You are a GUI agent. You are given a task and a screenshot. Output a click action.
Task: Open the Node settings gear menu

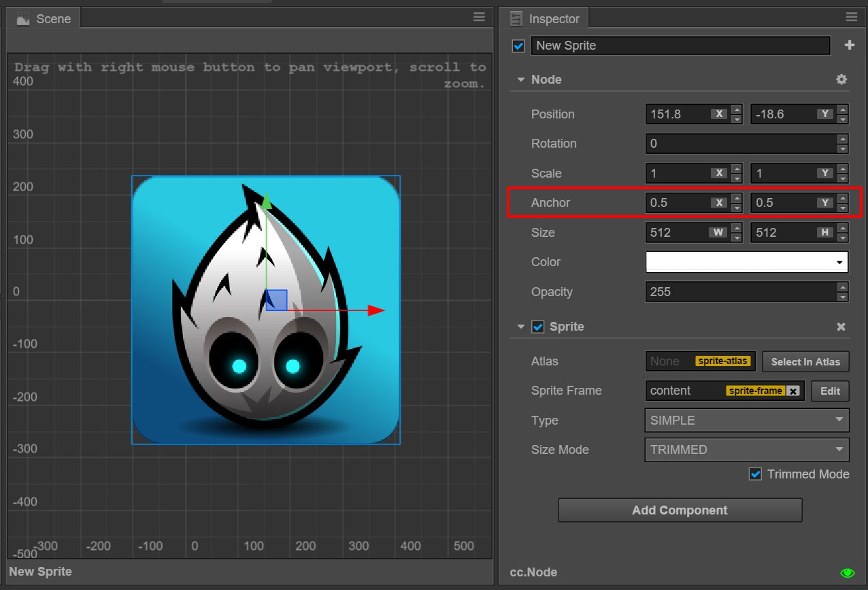click(x=841, y=80)
